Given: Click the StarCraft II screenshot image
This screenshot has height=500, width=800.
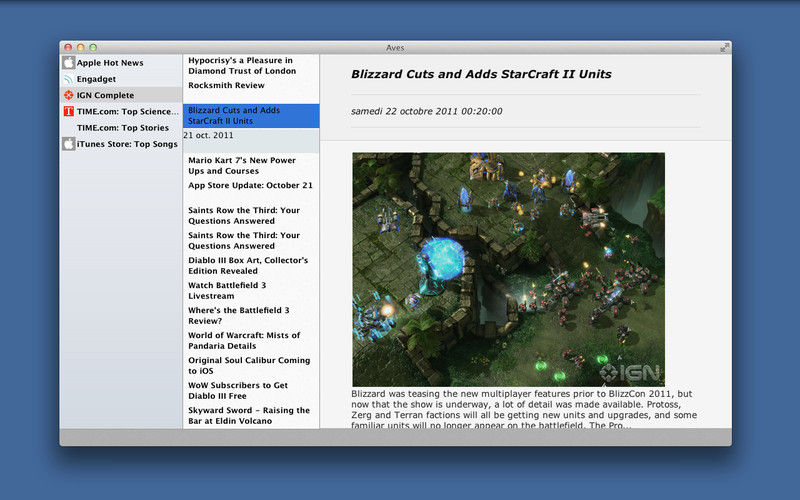Looking at the screenshot, I should click(x=508, y=269).
